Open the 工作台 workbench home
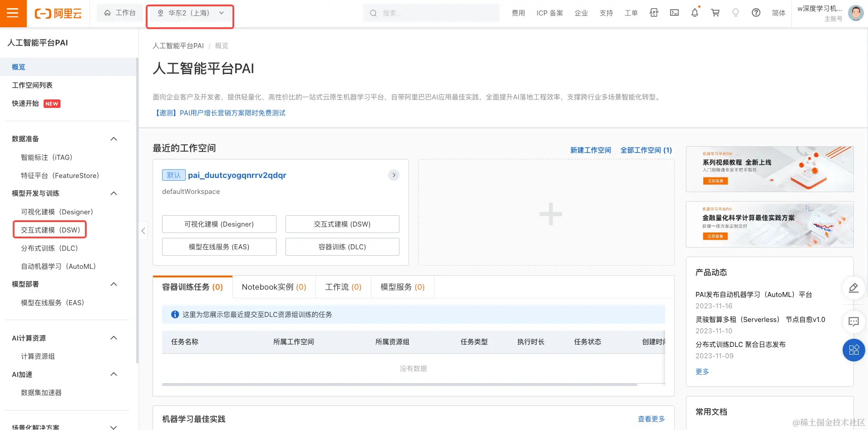The width and height of the screenshot is (868, 430). 120,13
